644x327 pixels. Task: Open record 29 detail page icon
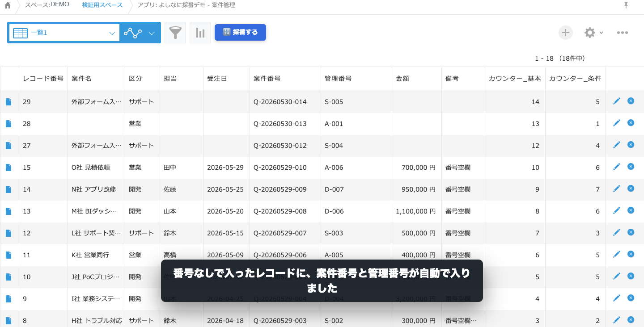click(x=8, y=102)
